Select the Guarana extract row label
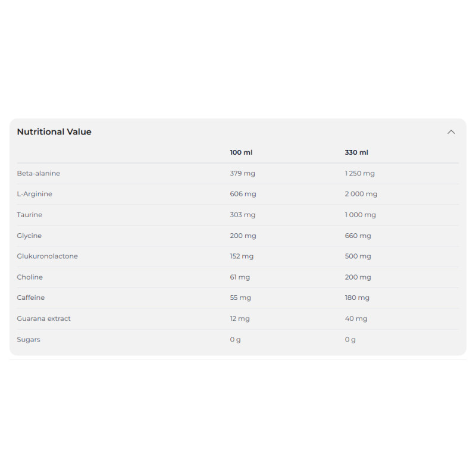 (x=44, y=318)
